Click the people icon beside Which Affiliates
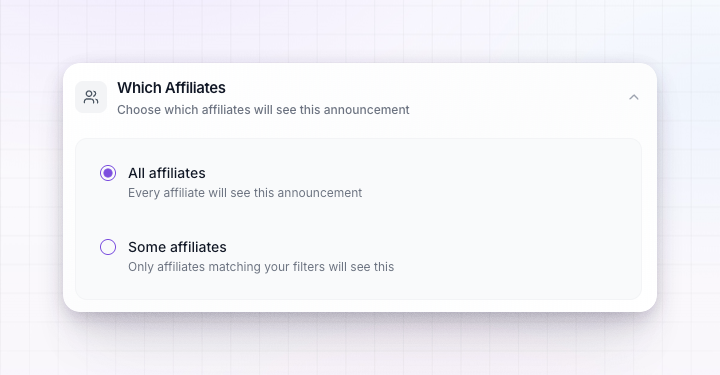This screenshot has width=720, height=375. (91, 97)
